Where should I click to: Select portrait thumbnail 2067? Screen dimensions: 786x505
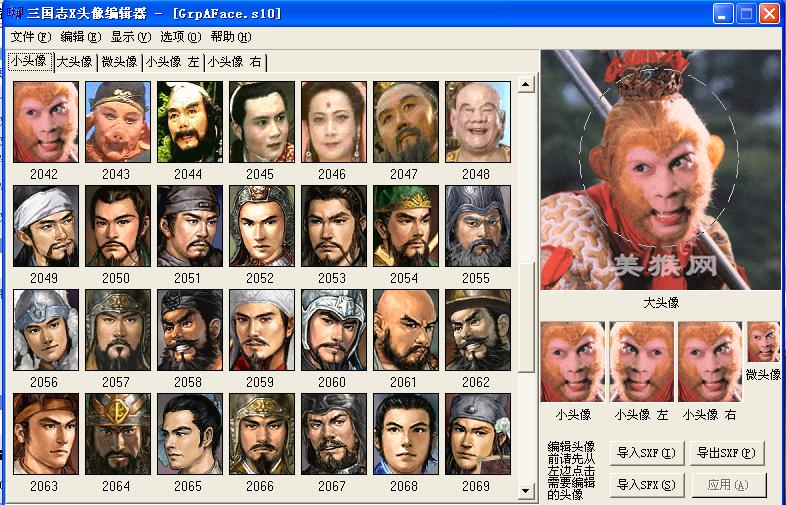point(334,434)
